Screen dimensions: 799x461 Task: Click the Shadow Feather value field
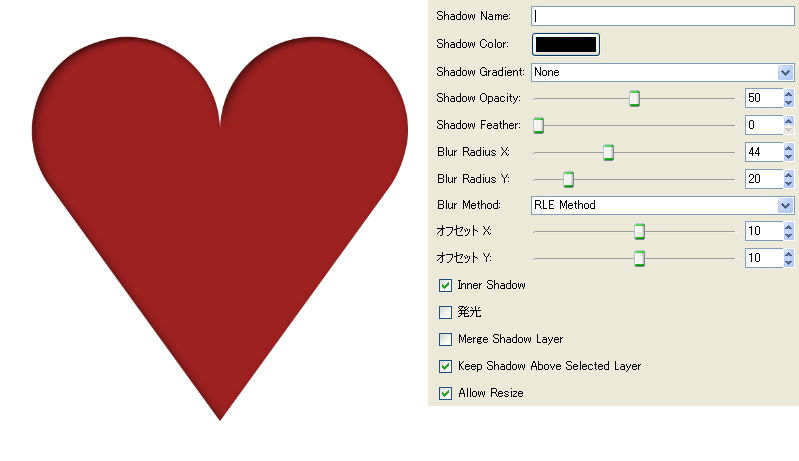coord(763,125)
